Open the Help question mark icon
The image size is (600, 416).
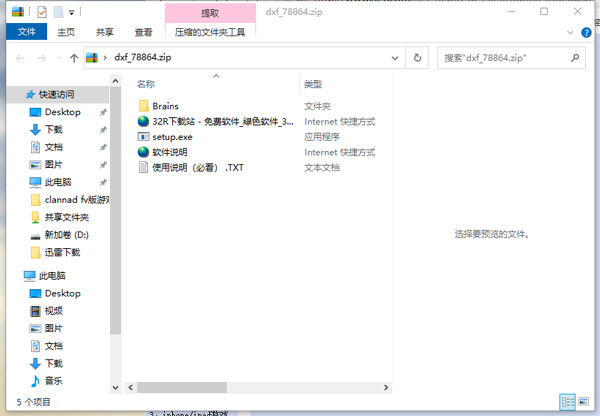point(586,33)
